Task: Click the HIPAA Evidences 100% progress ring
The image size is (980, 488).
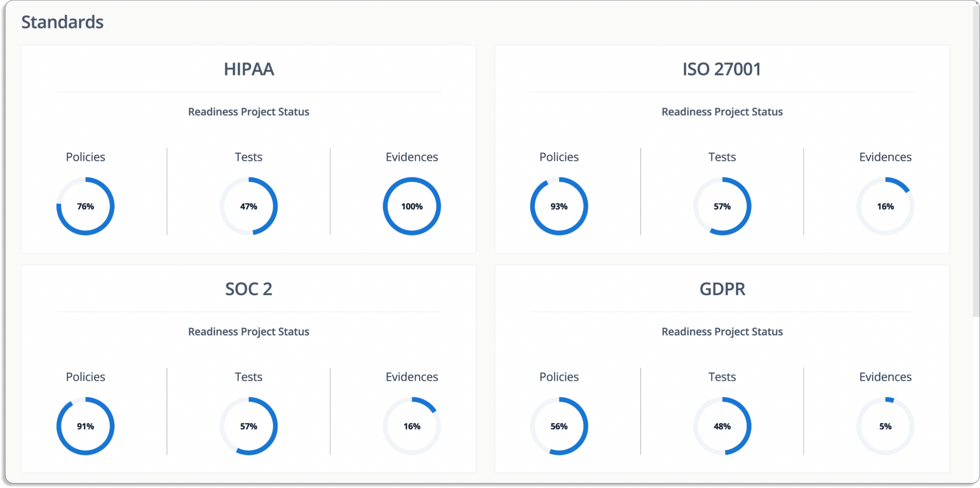Action: coord(412,206)
